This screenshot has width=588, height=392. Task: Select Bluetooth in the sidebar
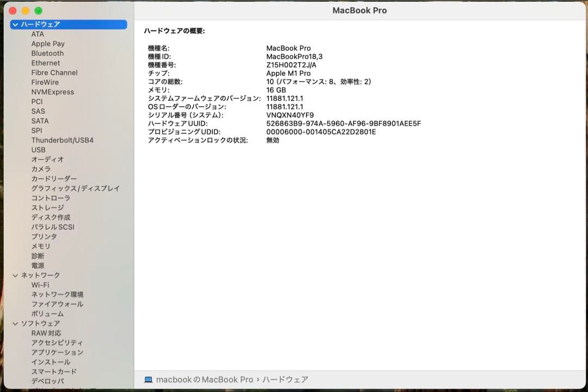click(x=47, y=53)
